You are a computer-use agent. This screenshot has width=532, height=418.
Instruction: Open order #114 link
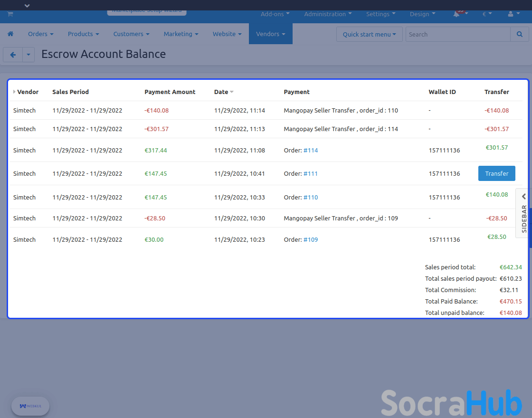(311, 150)
